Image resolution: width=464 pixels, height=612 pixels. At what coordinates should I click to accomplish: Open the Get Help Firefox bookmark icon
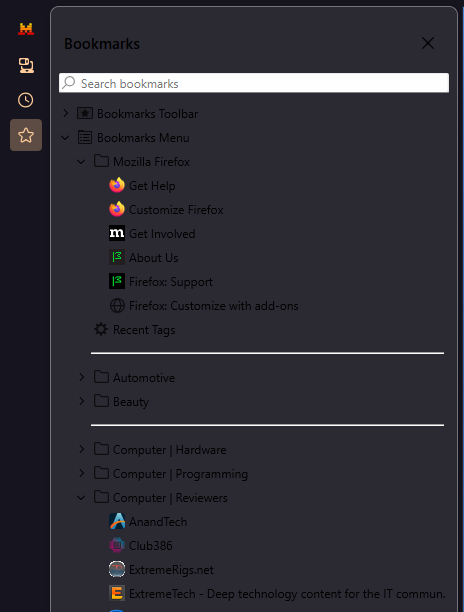pyautogui.click(x=117, y=185)
